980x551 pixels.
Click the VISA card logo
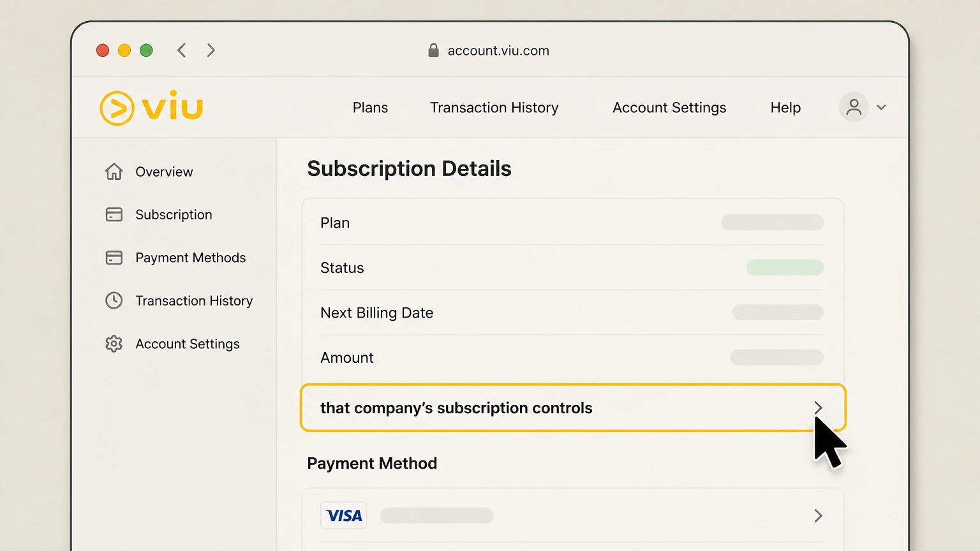344,515
